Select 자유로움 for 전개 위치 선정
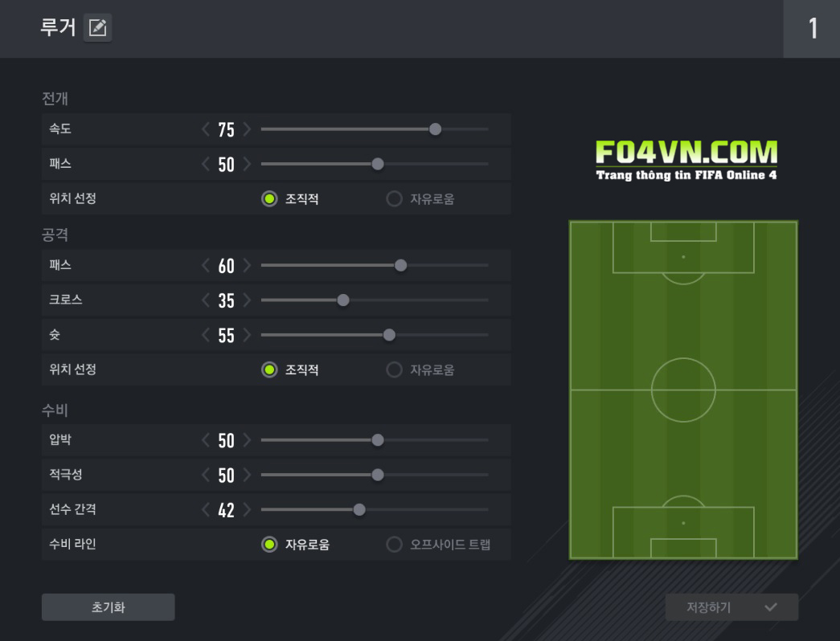 tap(394, 198)
